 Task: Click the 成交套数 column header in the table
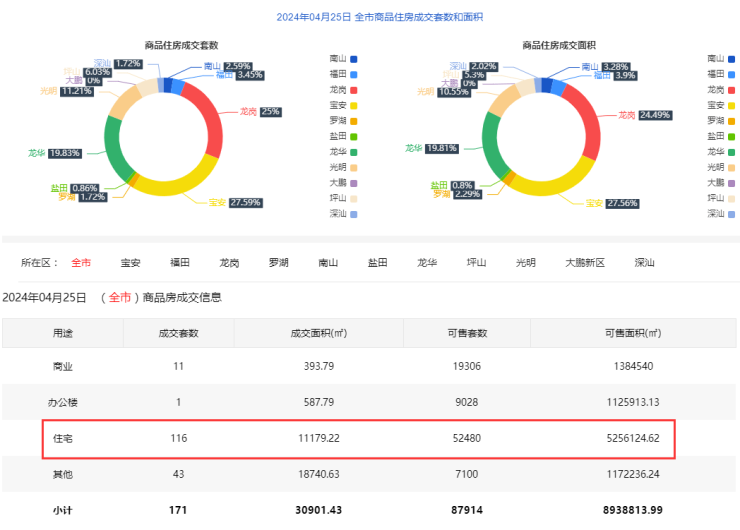179,333
